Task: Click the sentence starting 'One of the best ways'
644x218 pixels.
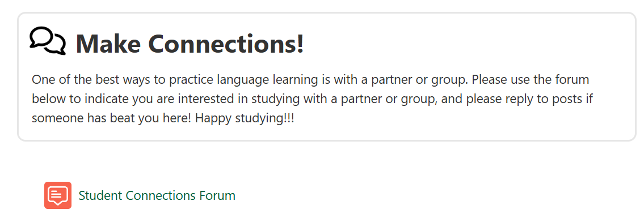Action: coord(250,79)
